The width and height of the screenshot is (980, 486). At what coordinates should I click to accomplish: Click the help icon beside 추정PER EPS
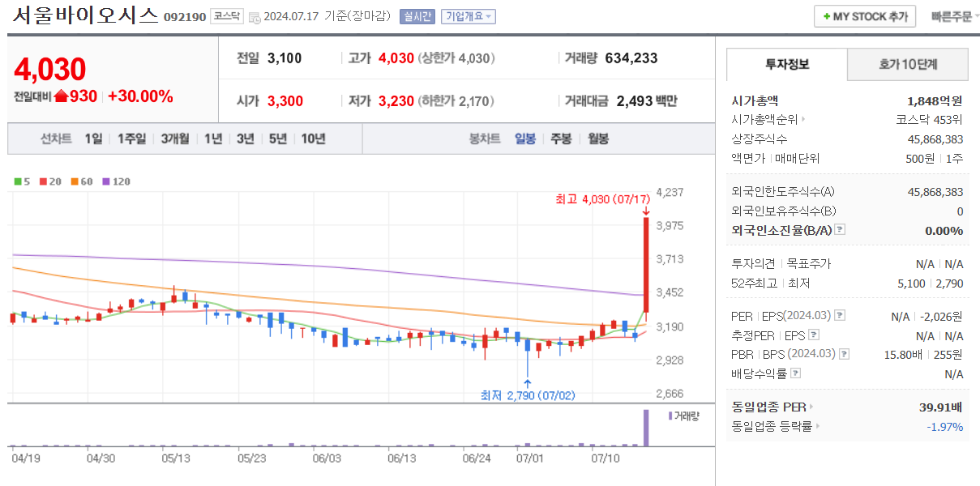[x=814, y=335]
